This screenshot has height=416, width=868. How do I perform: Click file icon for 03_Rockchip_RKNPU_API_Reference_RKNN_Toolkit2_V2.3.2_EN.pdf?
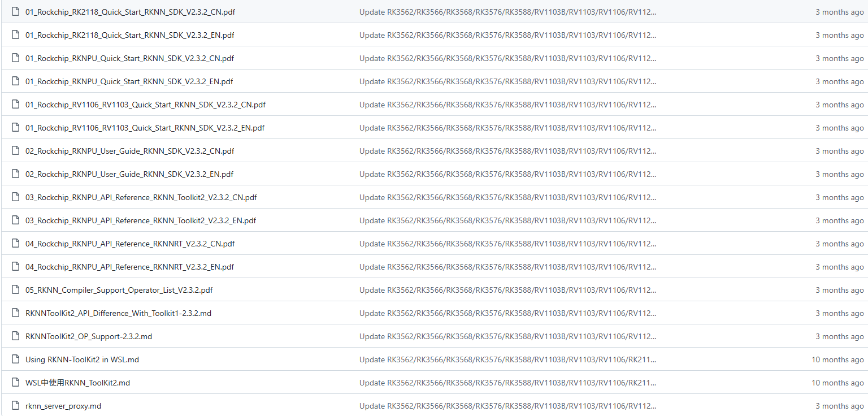15,220
